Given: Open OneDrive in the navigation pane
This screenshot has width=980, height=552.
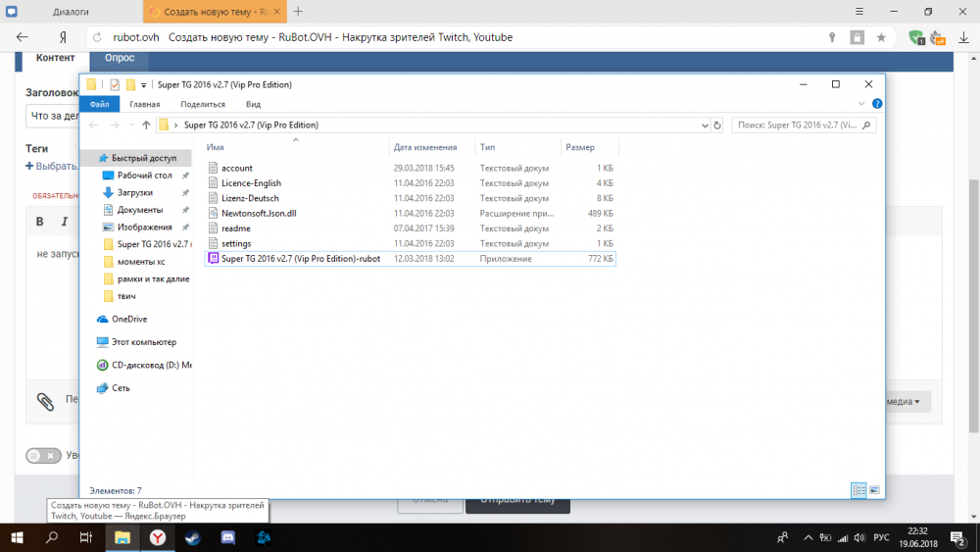Looking at the screenshot, I should coord(127,319).
